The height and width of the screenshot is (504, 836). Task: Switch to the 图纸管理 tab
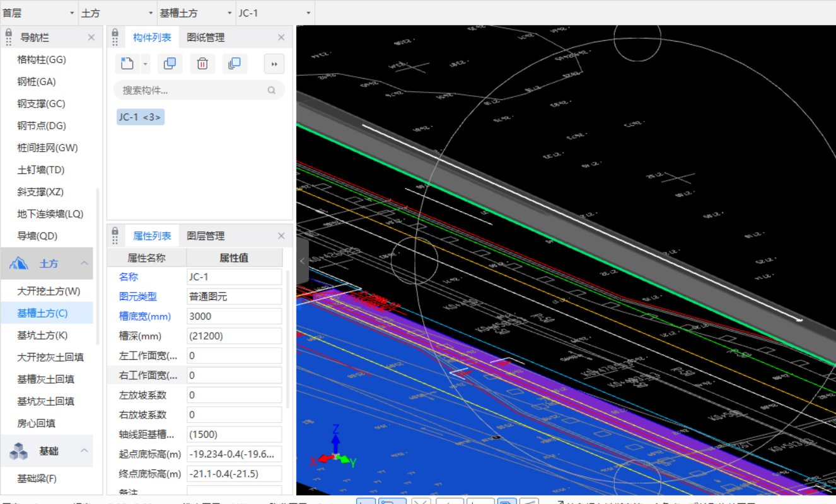(206, 38)
